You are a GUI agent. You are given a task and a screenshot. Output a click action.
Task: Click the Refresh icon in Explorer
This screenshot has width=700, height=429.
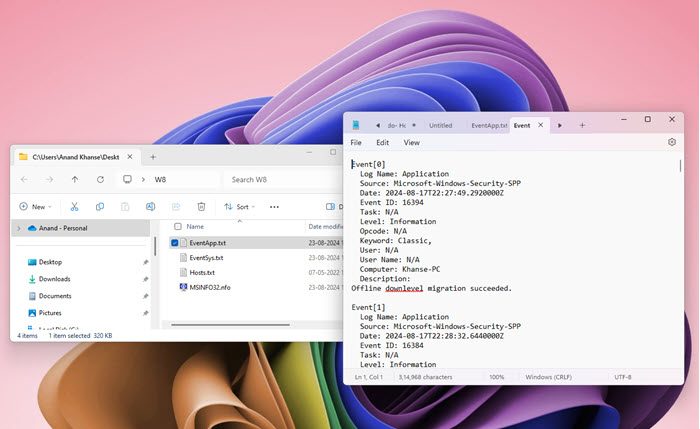[x=100, y=179]
